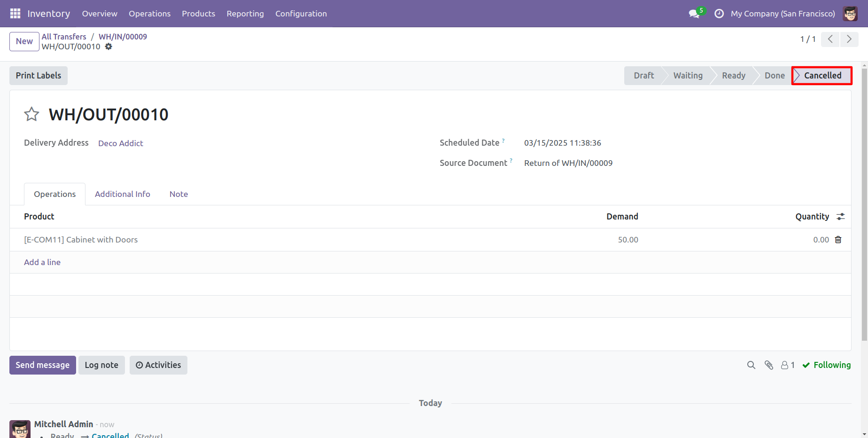The width and height of the screenshot is (868, 438).
Task: Click the New button
Action: point(24,41)
